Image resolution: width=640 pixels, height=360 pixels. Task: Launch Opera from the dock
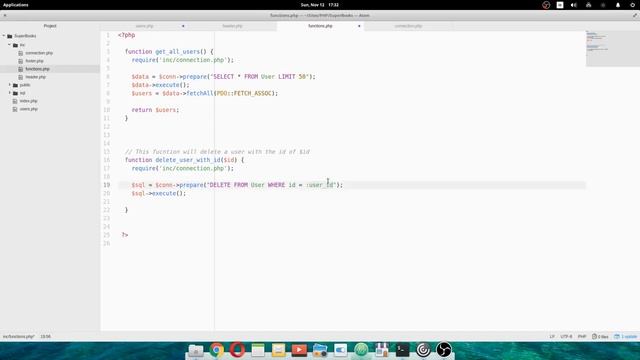[237, 350]
